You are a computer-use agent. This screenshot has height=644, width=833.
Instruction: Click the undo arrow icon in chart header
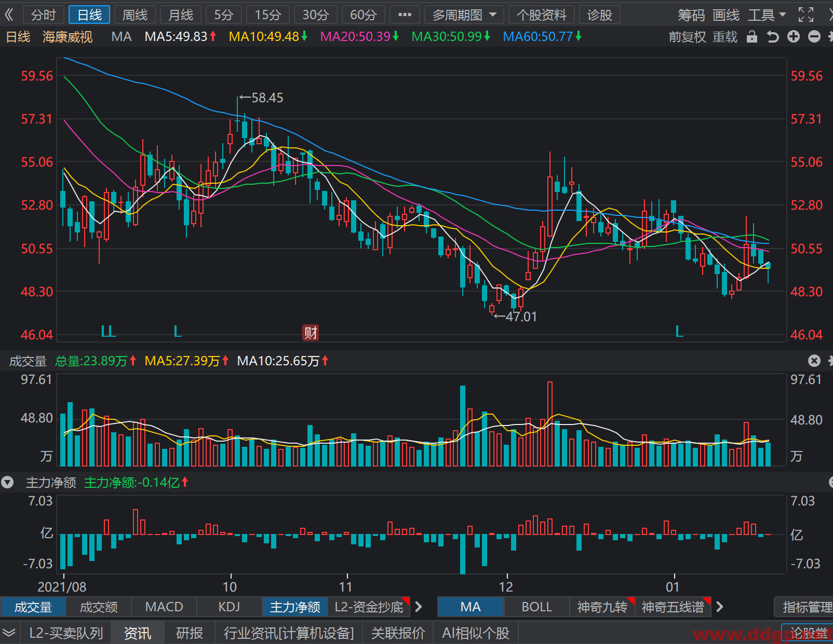(773, 37)
